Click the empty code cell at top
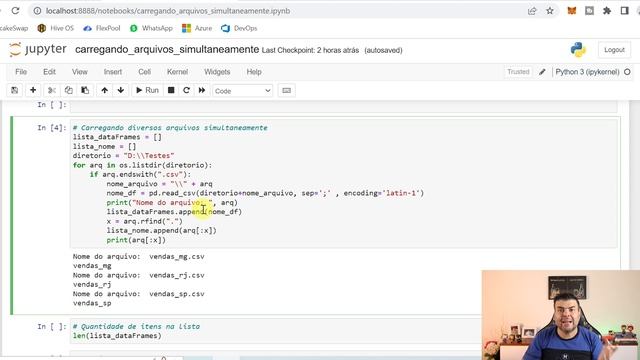 click(343, 106)
